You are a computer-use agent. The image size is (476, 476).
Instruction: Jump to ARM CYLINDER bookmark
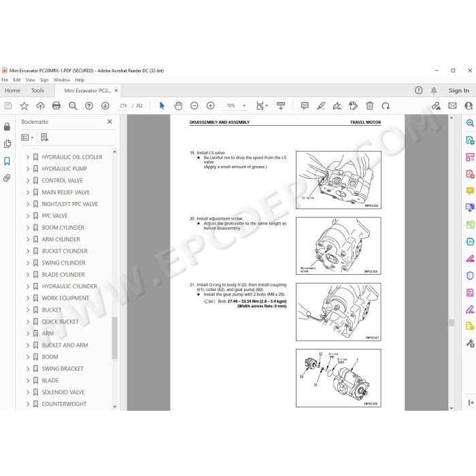pos(61,239)
